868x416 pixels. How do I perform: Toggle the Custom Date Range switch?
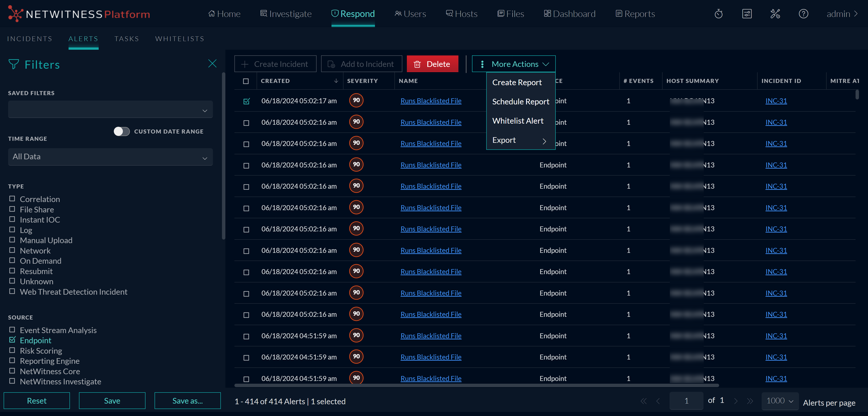click(x=122, y=132)
